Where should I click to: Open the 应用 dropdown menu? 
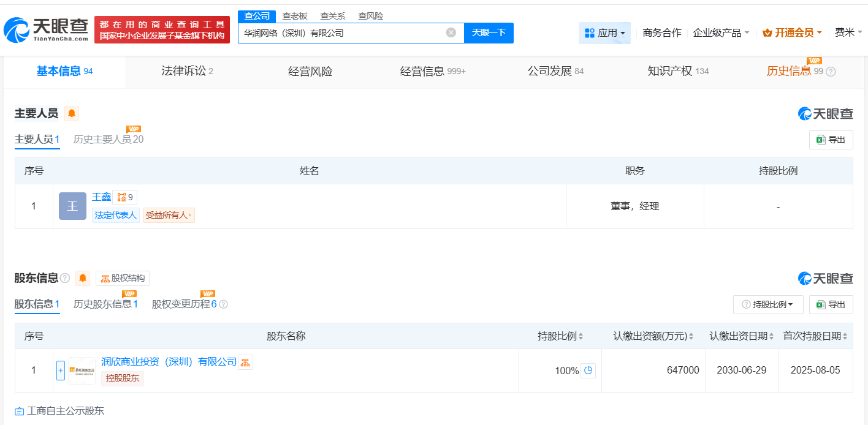[604, 32]
